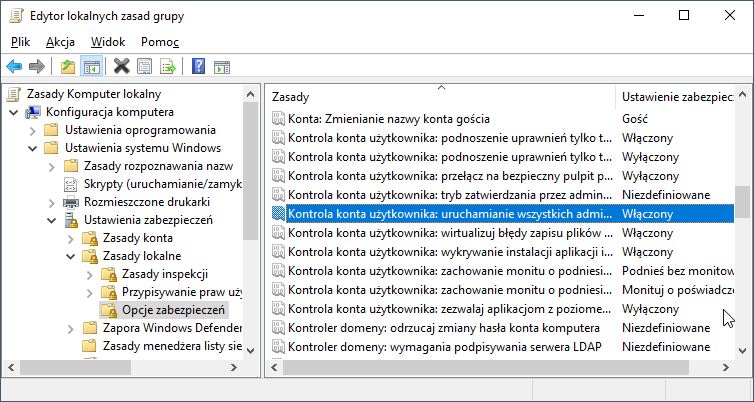Click the Skrypty scroll icon in tree
The image size is (754, 402).
point(71,184)
